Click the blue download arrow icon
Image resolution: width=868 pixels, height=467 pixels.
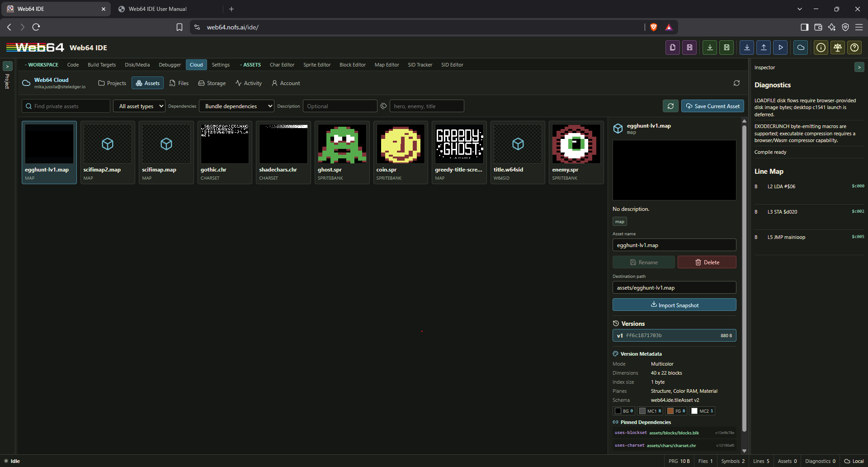click(x=747, y=48)
